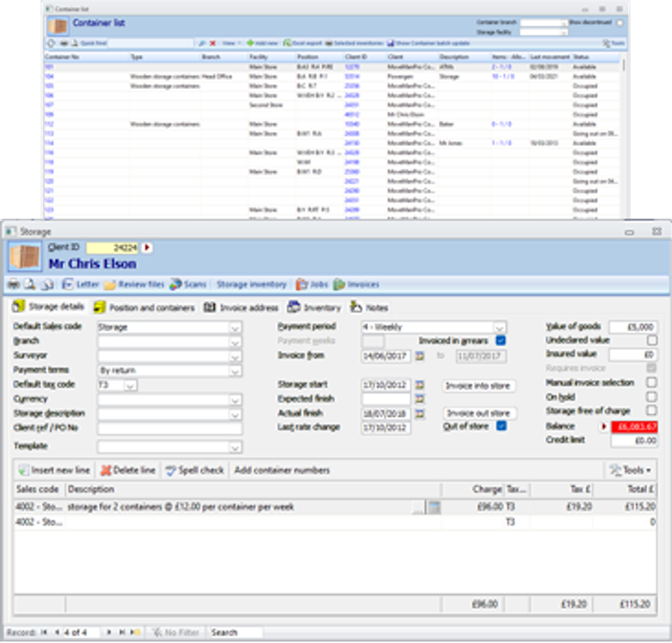Click Show Container batch update
Viewport: 672px width, 643px height.
[x=428, y=43]
